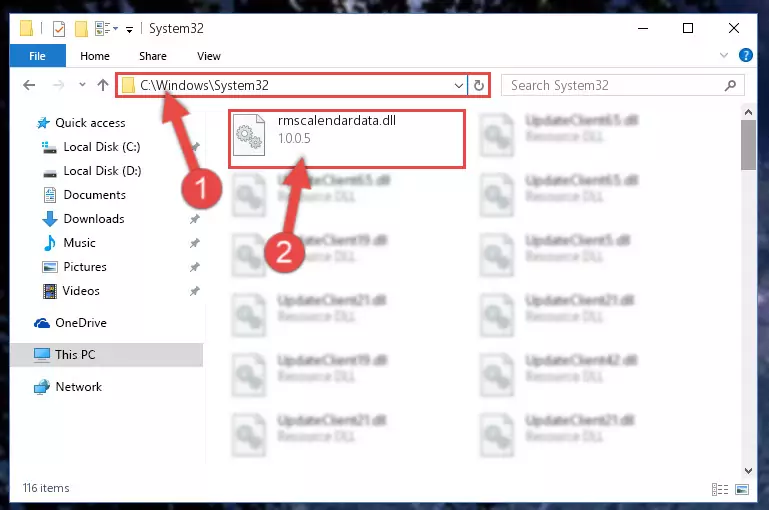Expand the ribbon with the chevron
Viewport: 769px width, 510px height.
click(723, 55)
